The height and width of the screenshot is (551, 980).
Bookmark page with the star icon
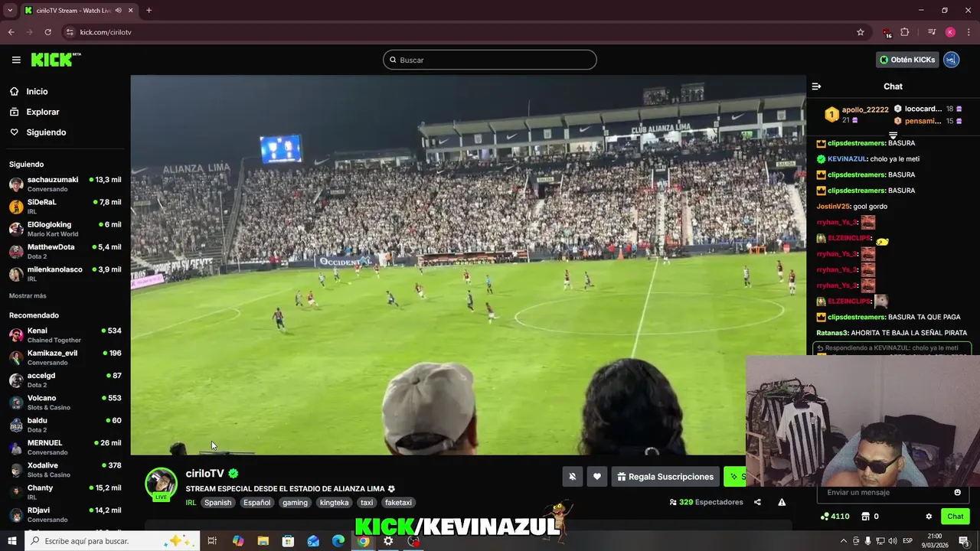click(x=861, y=32)
